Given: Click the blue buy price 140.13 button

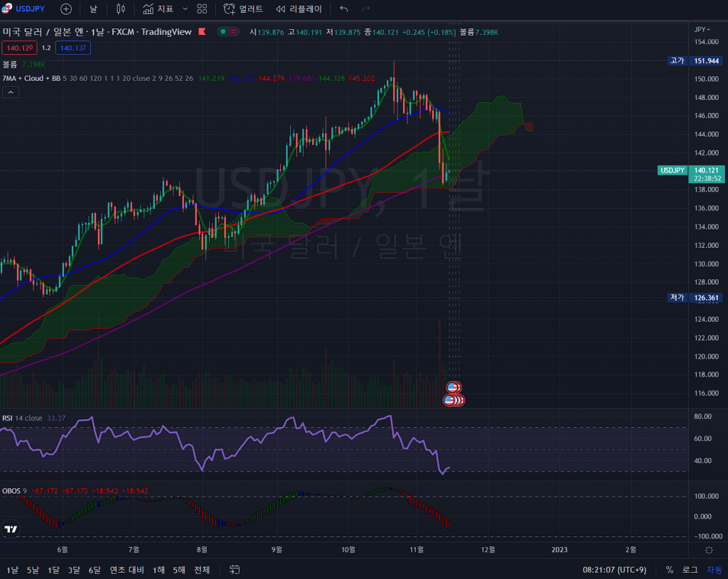Looking at the screenshot, I should 73,48.
